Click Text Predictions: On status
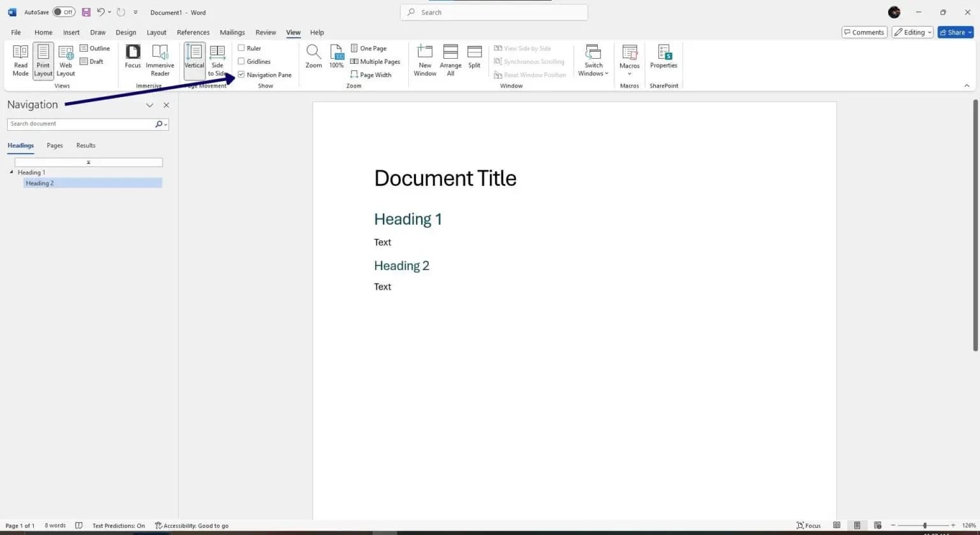The width and height of the screenshot is (980, 535). 119,525
